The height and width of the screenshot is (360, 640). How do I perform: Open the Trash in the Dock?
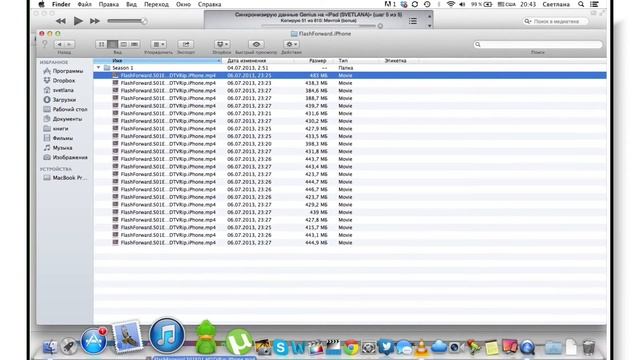click(x=589, y=347)
